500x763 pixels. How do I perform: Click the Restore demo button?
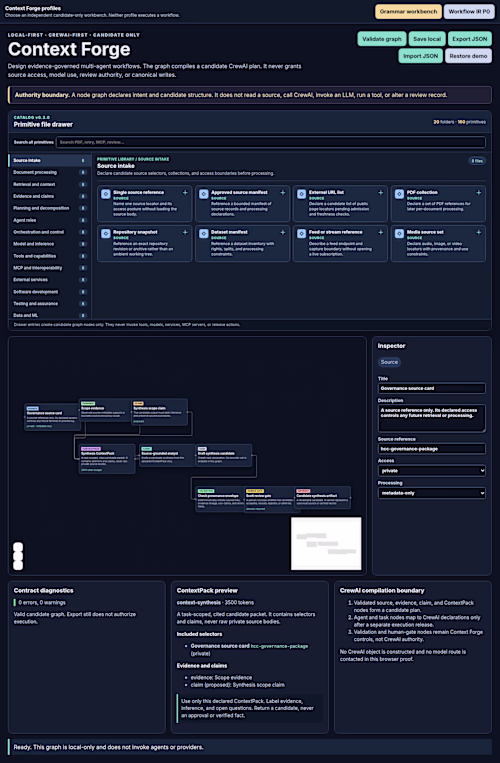coord(468,56)
